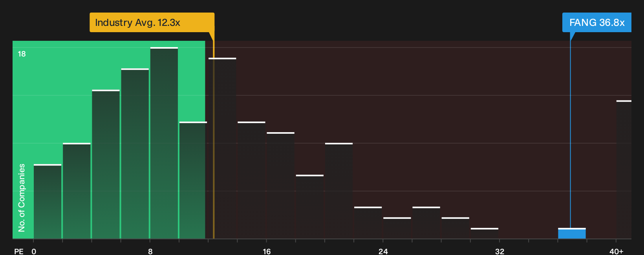This screenshot has width=644, height=255.
Task: Click the Industry Avg. 12.3x label
Action: (x=152, y=22)
